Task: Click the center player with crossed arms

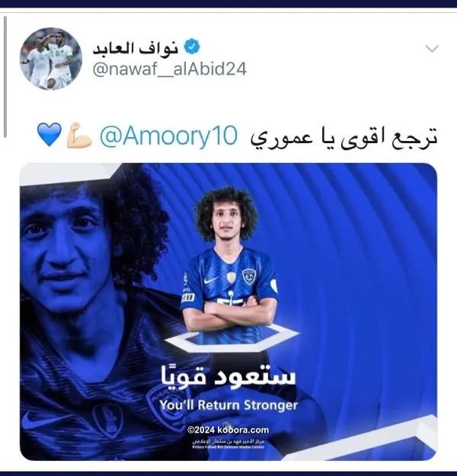Action: click(x=229, y=264)
